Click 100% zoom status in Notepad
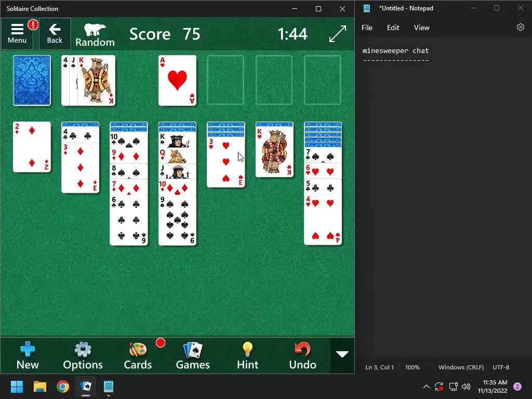Image resolution: width=532 pixels, height=399 pixels. pos(412,367)
